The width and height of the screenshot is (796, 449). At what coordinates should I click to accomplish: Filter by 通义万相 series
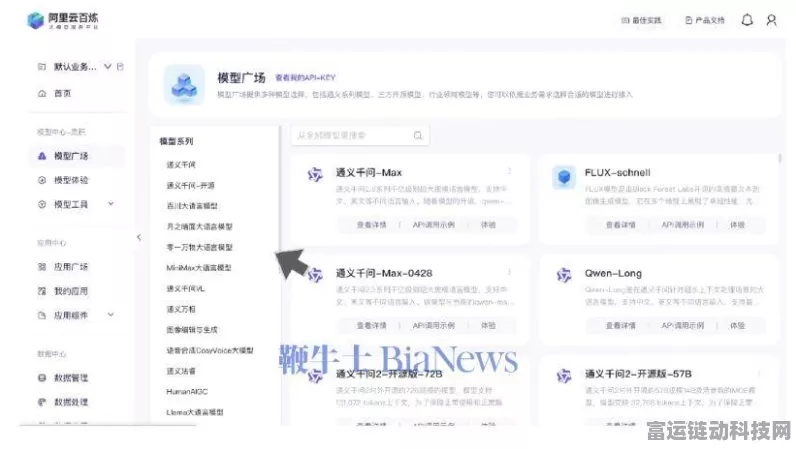(181, 309)
